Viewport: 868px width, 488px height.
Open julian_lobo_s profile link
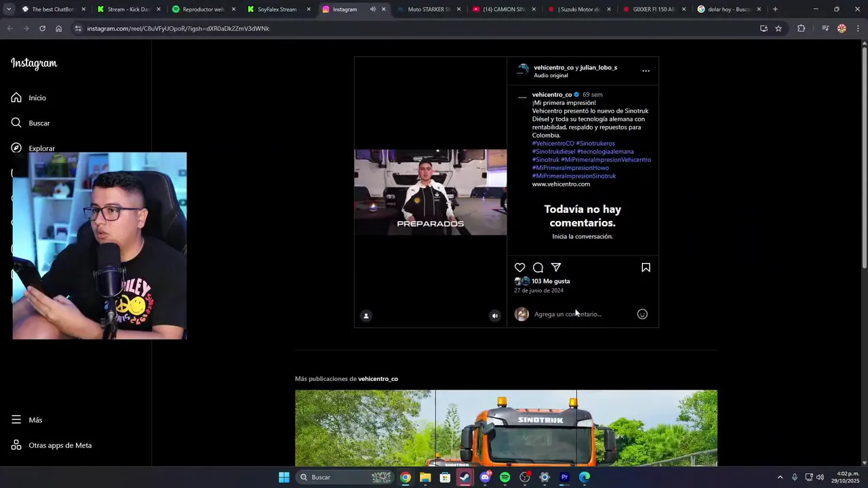point(598,67)
